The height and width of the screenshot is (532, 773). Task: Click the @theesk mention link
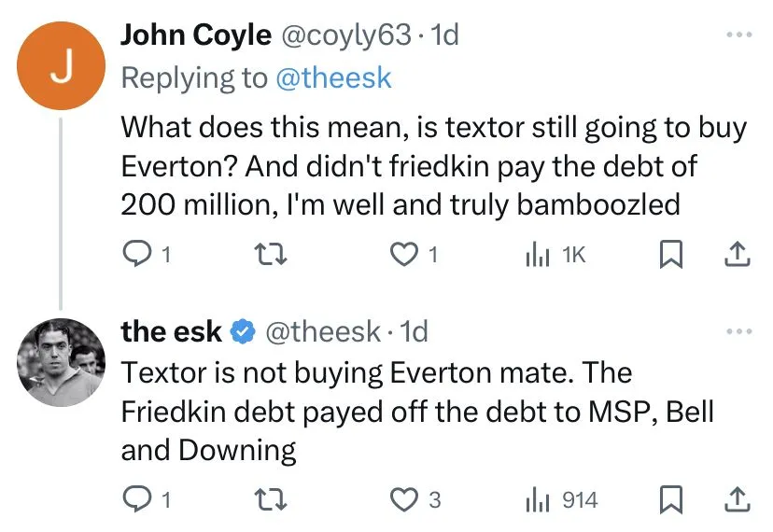click(333, 78)
